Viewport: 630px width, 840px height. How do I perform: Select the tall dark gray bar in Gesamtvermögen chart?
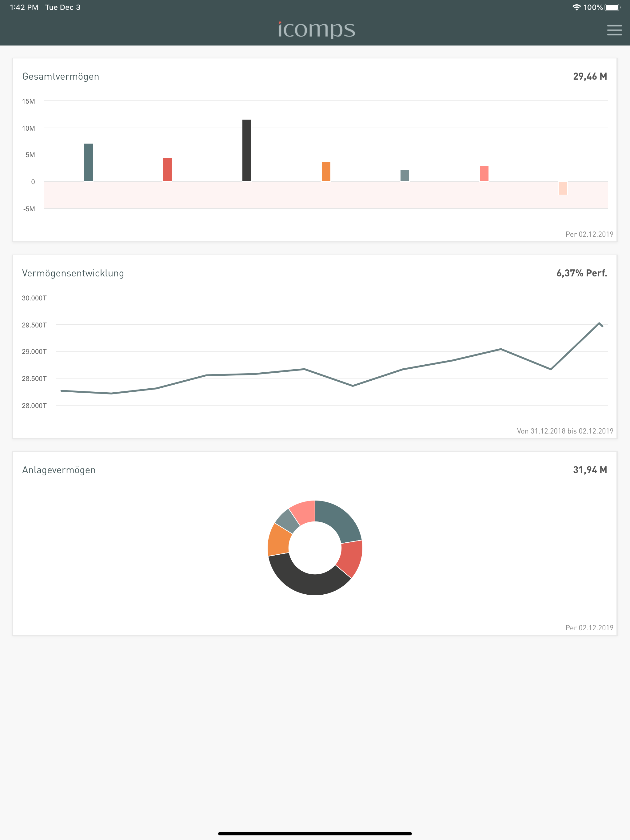(x=247, y=150)
